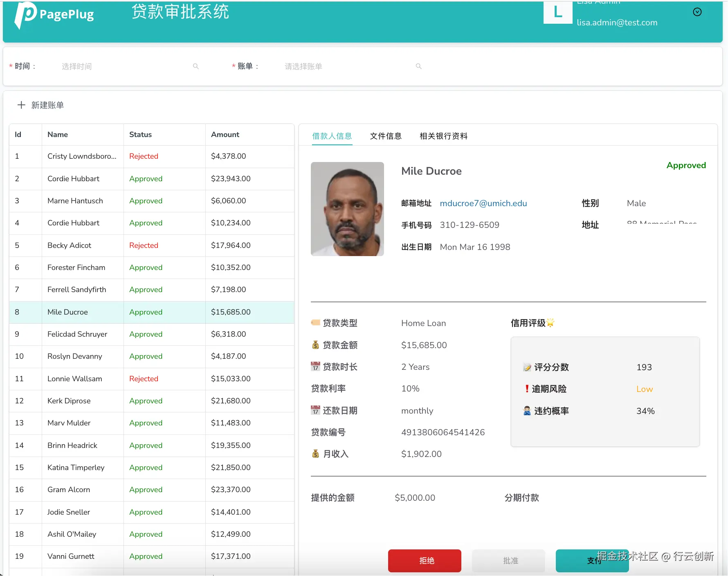Click the red exclamation icon beside 逾期风险

point(527,389)
